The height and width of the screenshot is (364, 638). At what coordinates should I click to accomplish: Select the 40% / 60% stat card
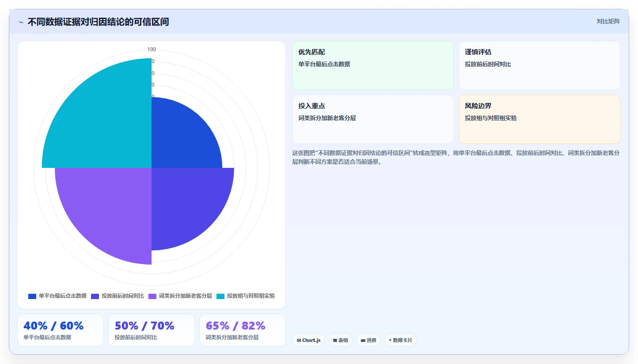point(61,330)
